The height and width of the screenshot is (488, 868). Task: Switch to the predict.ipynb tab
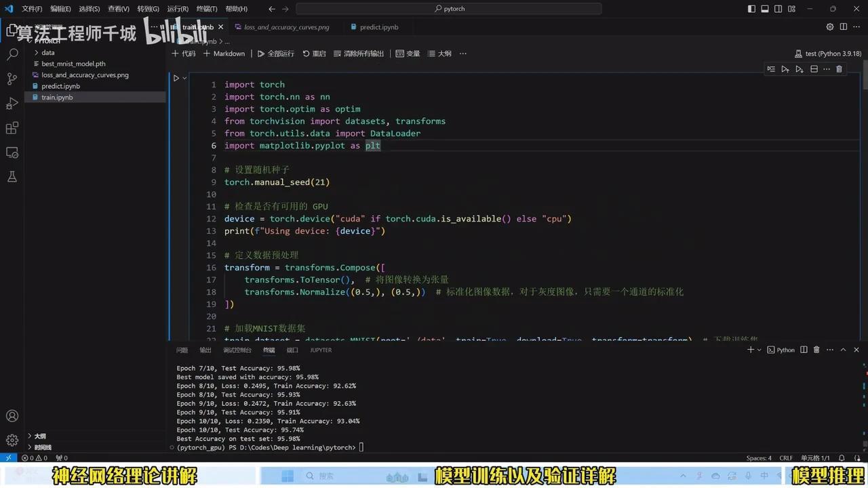pos(377,27)
